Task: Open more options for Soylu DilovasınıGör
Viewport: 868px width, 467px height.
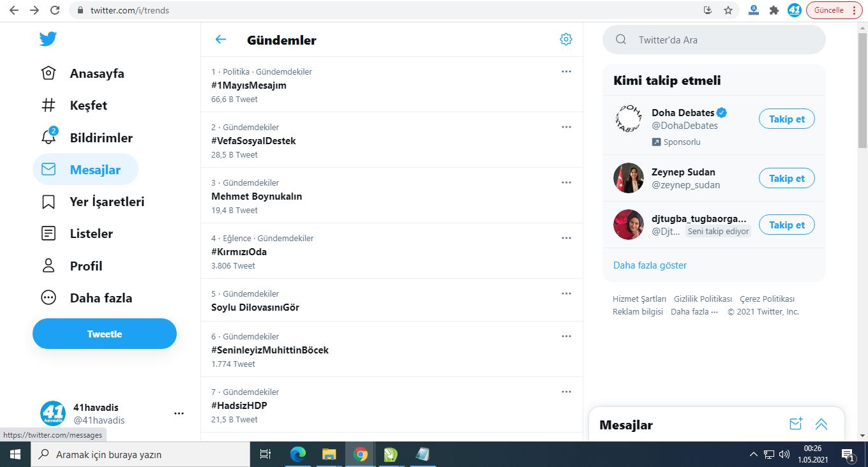Action: 566,293
